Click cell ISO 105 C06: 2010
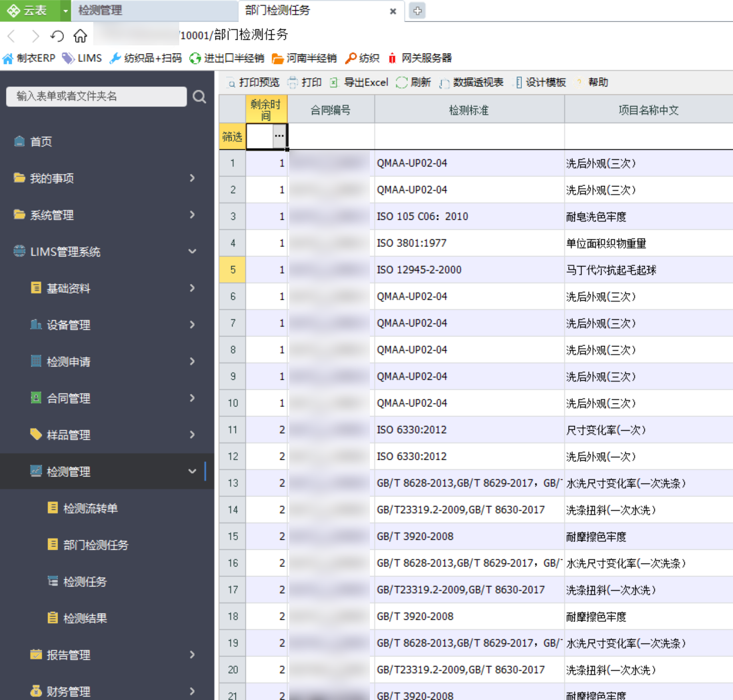The height and width of the screenshot is (700, 733). (x=469, y=217)
